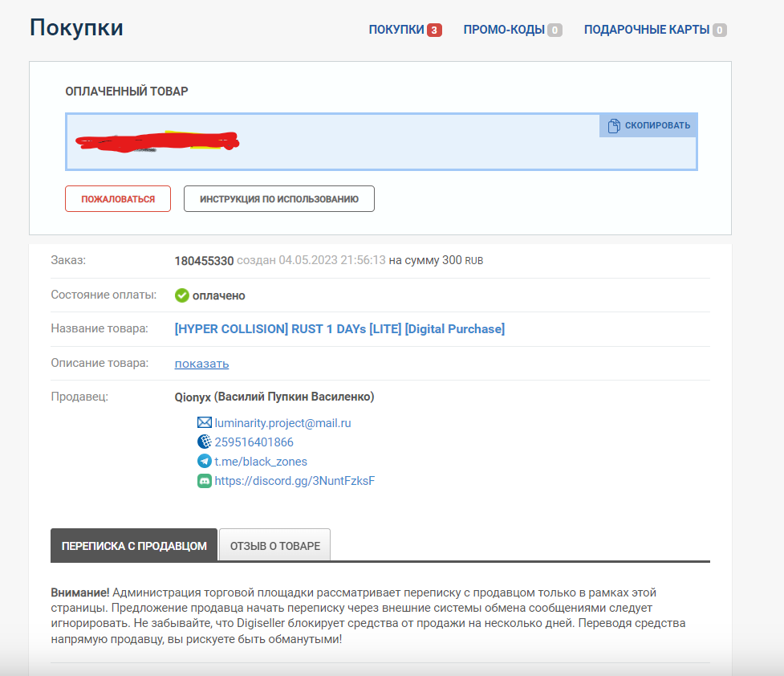Click the seller name Qionyx
Screen dimensions: 784x676
[x=193, y=397]
